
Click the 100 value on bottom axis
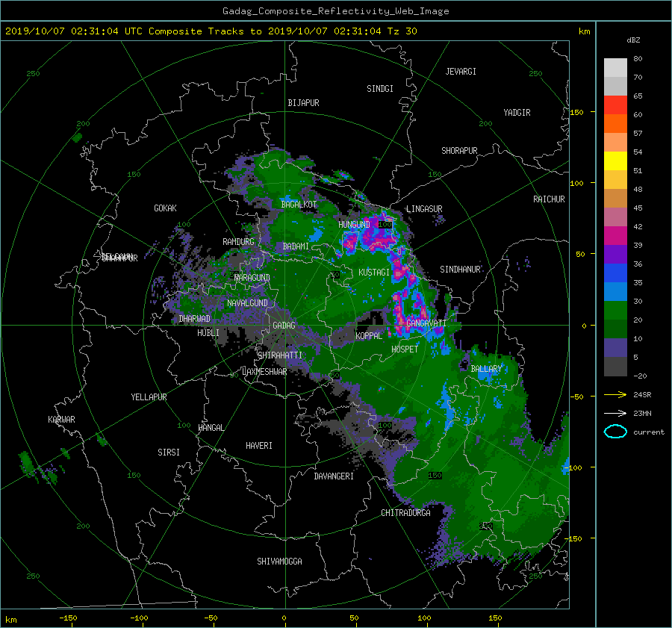click(x=424, y=618)
